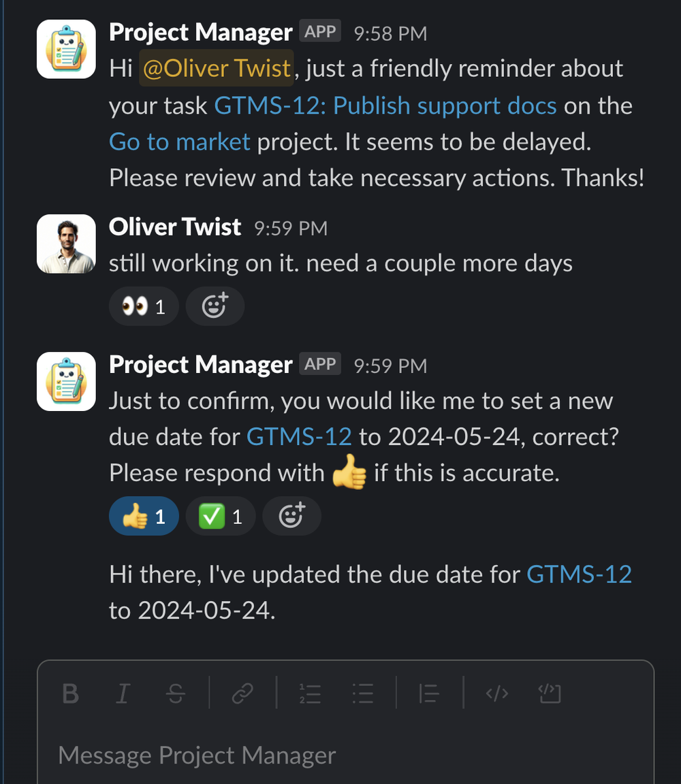The width and height of the screenshot is (681, 784).
Task: Insert a code block
Action: click(550, 693)
